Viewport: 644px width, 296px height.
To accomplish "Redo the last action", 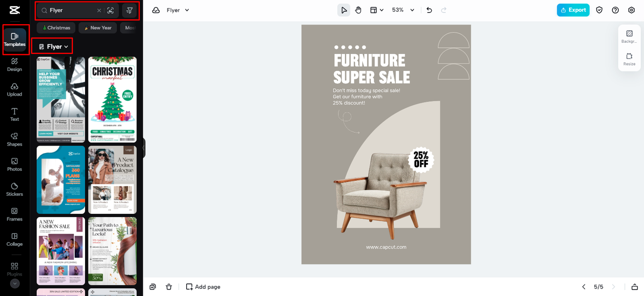I will click(x=443, y=10).
